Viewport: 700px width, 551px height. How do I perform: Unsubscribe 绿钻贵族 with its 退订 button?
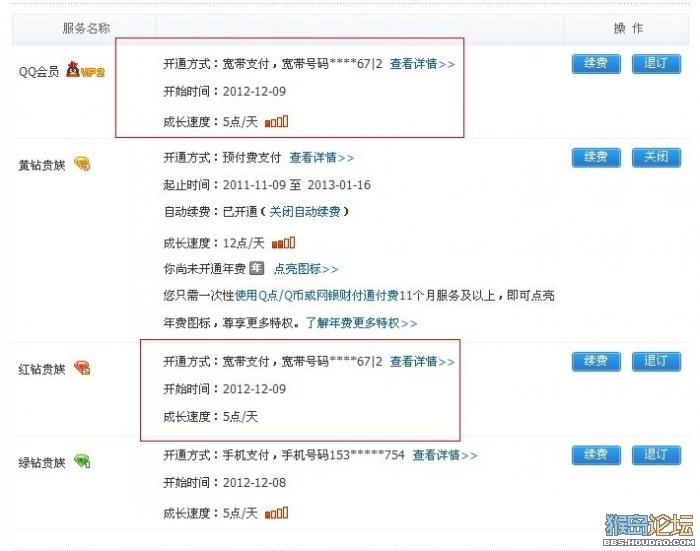[656, 455]
